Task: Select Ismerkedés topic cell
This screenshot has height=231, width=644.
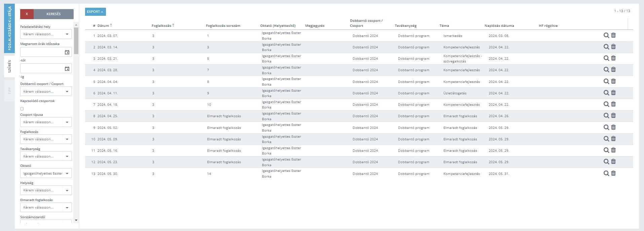Action: (453, 36)
